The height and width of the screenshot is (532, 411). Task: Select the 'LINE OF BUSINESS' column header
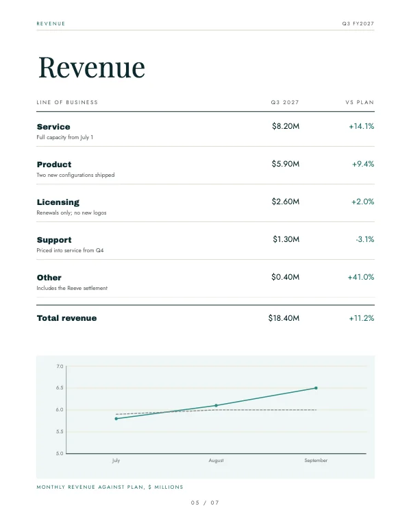[67, 102]
